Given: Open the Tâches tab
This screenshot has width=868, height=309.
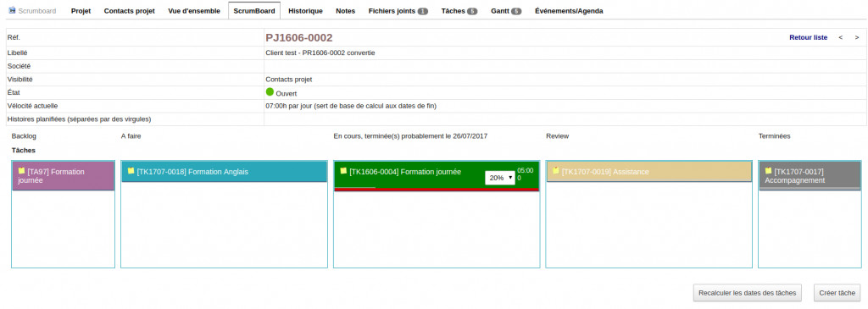Looking at the screenshot, I should [459, 10].
